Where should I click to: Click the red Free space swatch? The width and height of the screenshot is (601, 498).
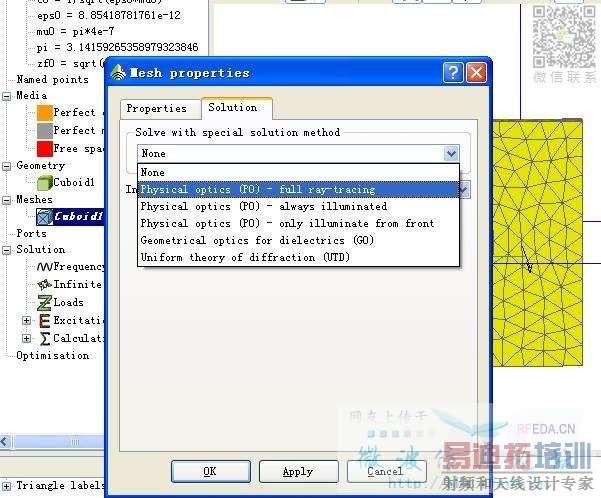click(44, 149)
